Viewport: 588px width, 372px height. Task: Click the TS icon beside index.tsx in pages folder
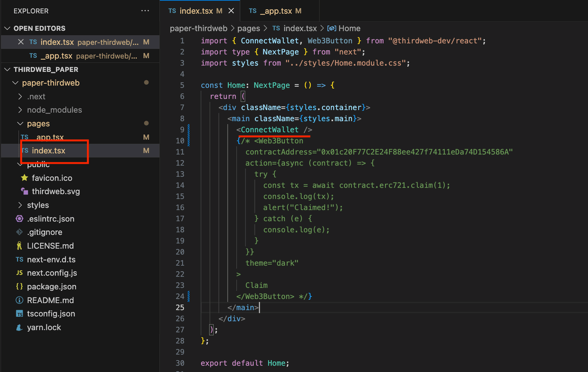(24, 151)
